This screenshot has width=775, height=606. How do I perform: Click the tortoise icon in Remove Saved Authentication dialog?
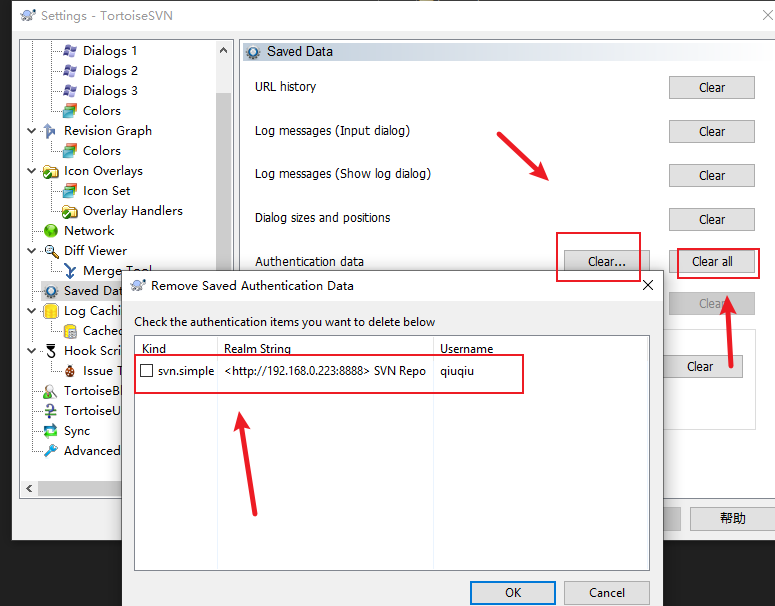click(137, 285)
